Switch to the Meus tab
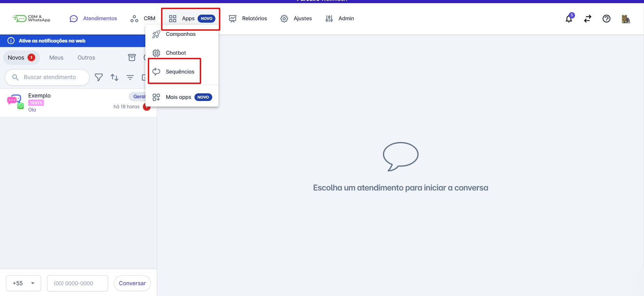 [56, 57]
